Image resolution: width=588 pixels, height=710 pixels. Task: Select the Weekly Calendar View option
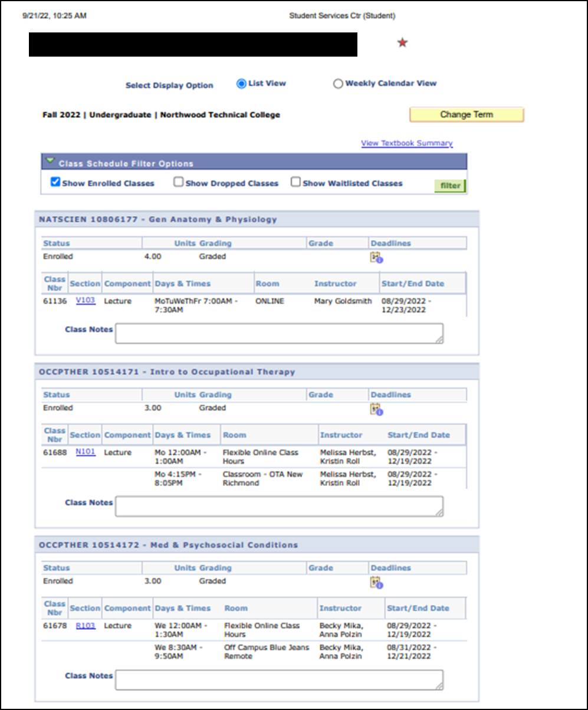pos(338,84)
